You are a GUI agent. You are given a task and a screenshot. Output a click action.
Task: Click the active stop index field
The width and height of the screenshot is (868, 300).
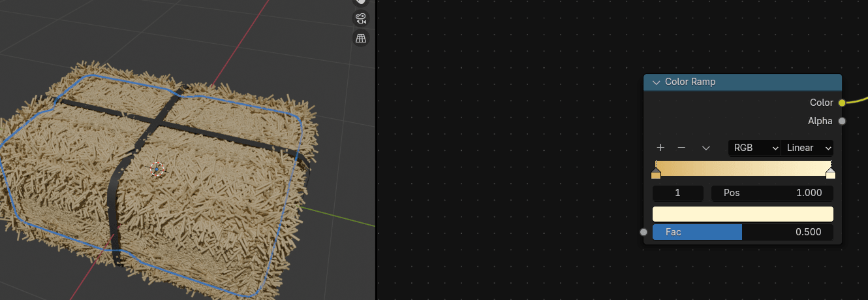coord(677,193)
